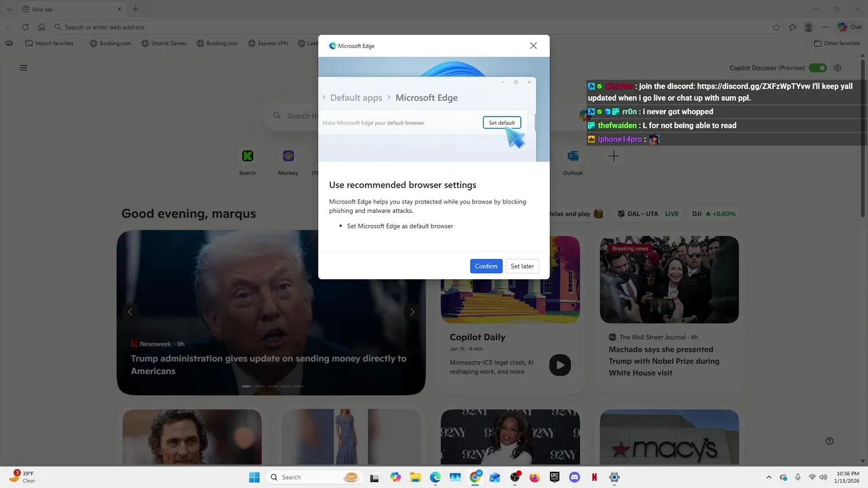
Task: Show next news carousel story
Action: point(412,312)
